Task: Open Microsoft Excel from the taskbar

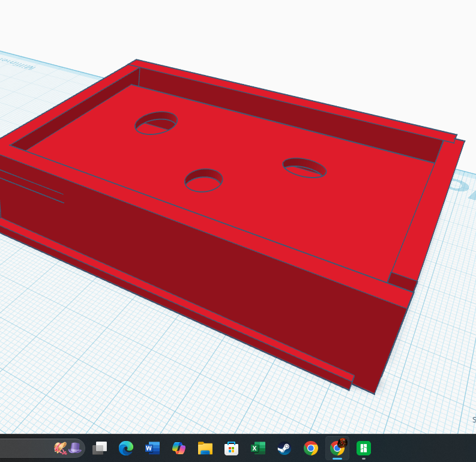Action: [258, 448]
